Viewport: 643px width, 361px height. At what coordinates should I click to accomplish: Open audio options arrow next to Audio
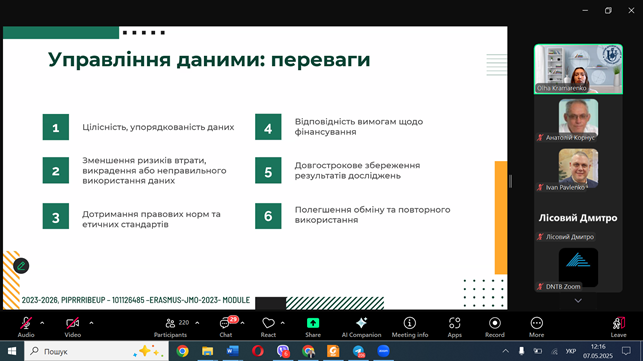pos(42,323)
